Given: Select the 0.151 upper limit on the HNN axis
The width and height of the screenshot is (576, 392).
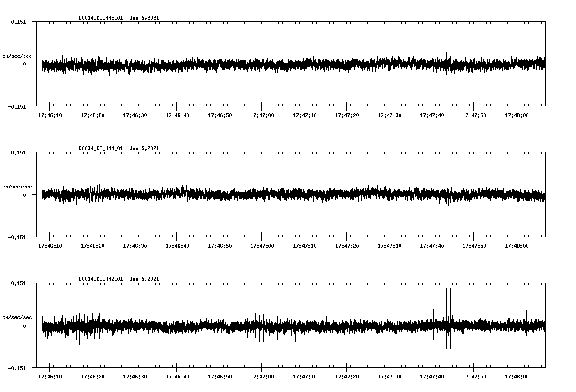Looking at the screenshot, I should point(18,152).
